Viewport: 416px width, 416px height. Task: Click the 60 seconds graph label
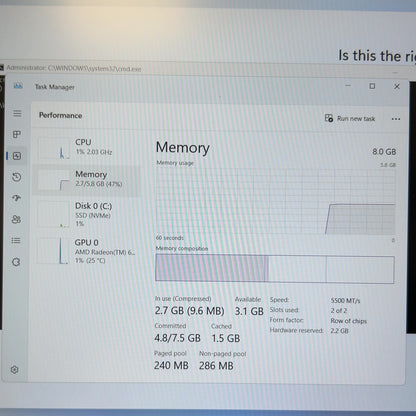pyautogui.click(x=170, y=238)
